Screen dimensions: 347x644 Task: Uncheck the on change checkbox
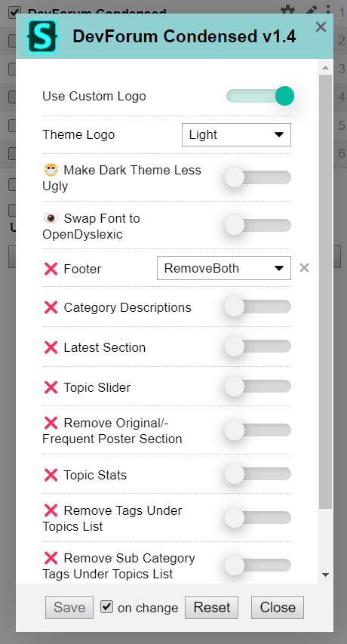pyautogui.click(x=106, y=606)
